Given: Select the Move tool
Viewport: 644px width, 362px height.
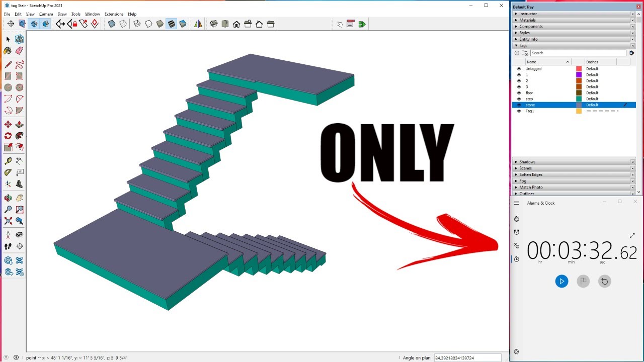Looking at the screenshot, I should (8, 125).
